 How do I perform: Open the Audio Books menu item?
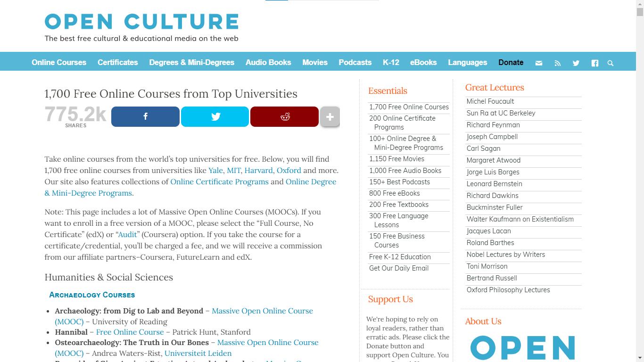click(268, 62)
